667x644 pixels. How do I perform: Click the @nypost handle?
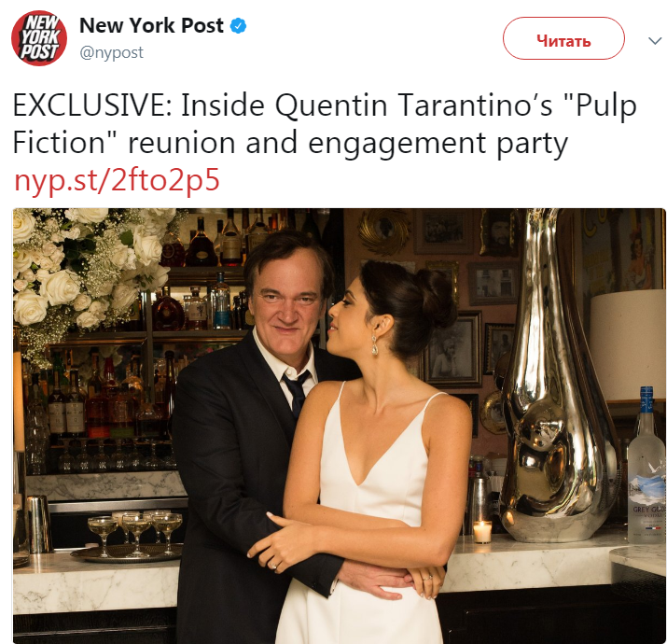111,53
